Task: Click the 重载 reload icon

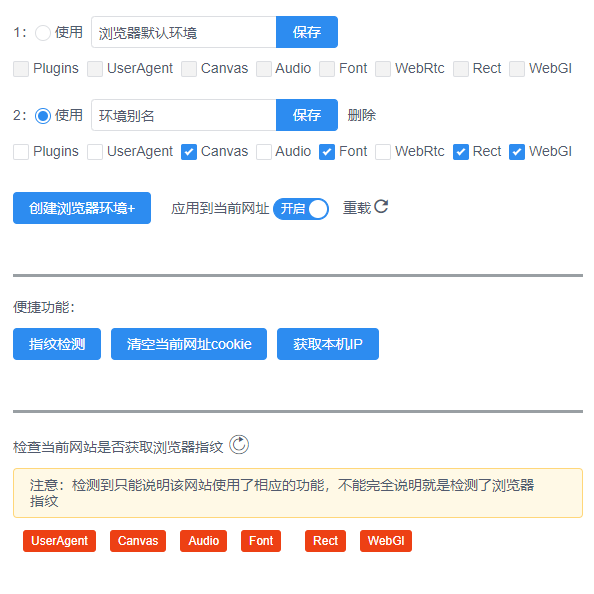Action: (x=381, y=206)
